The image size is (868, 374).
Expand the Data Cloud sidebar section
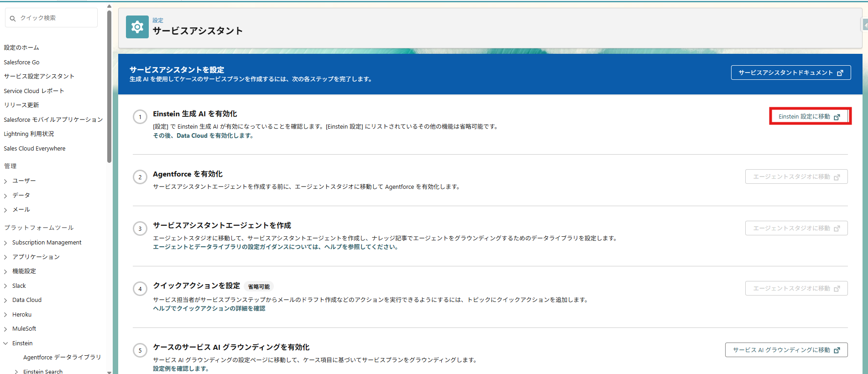click(x=5, y=301)
